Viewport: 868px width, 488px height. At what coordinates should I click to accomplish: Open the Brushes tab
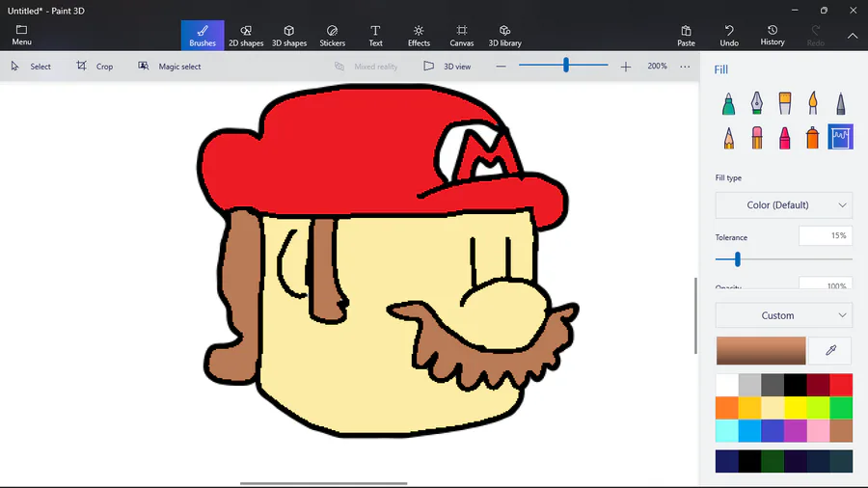coord(203,36)
